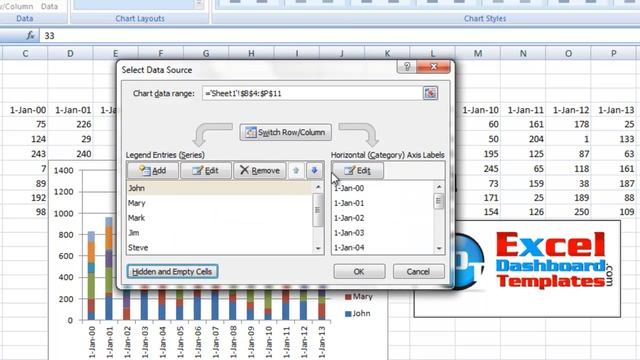Open Hidden and Empty Cells settings
640x360 pixels.
pyautogui.click(x=172, y=271)
